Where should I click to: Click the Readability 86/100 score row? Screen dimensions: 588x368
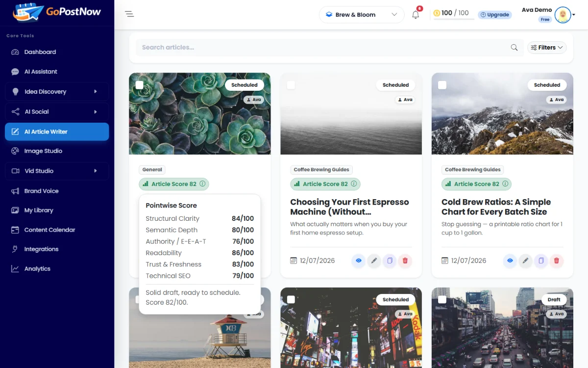(x=200, y=253)
